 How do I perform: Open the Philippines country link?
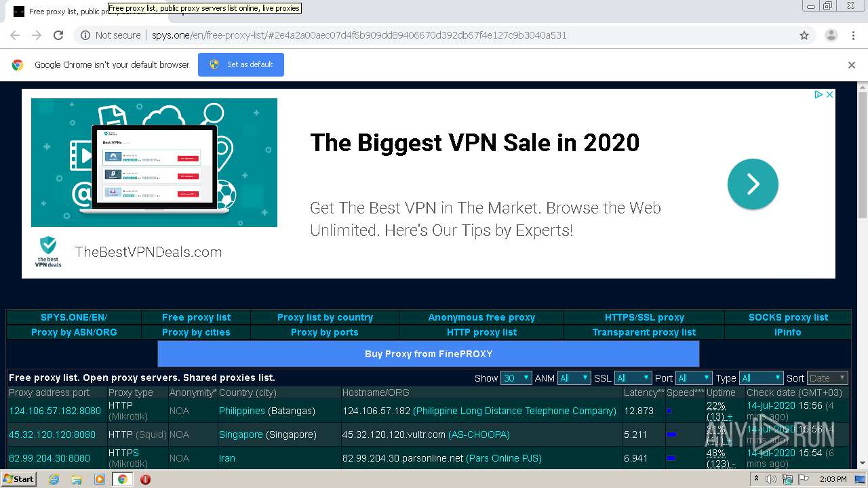(242, 411)
